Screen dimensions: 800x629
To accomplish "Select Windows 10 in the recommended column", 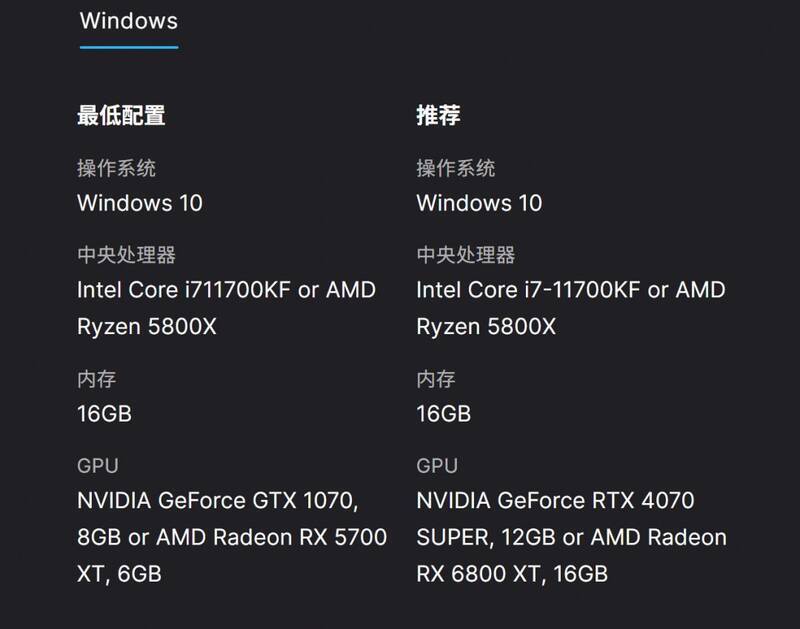I will click(x=478, y=202).
